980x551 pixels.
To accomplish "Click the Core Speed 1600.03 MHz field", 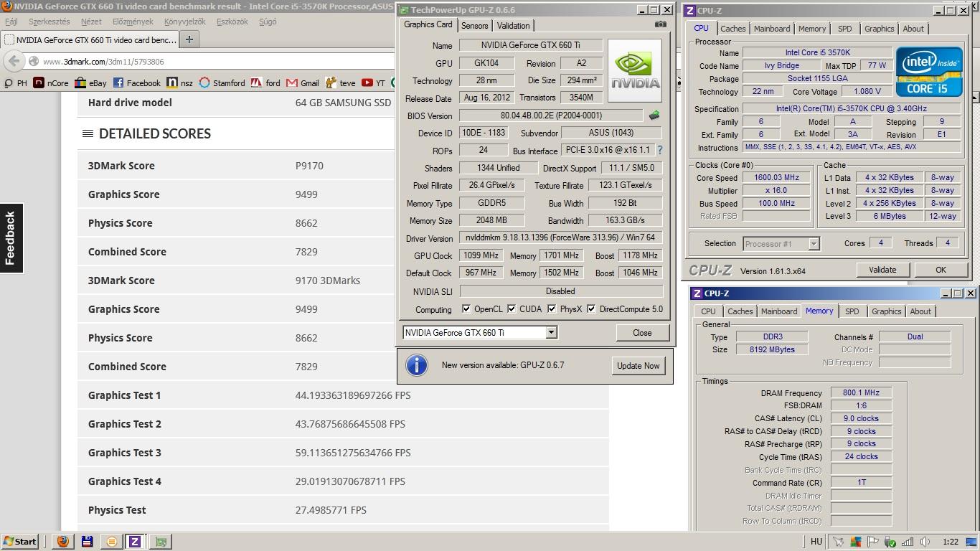I will point(776,178).
